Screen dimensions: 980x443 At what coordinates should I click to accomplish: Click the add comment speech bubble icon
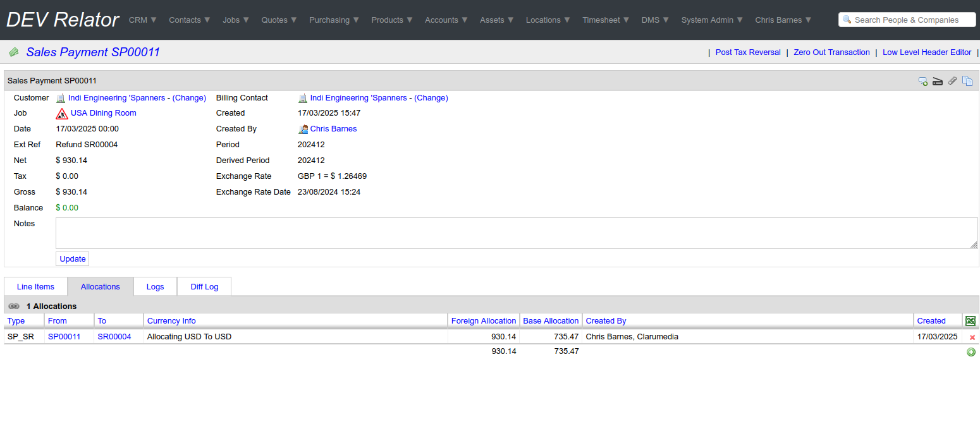[x=923, y=81]
